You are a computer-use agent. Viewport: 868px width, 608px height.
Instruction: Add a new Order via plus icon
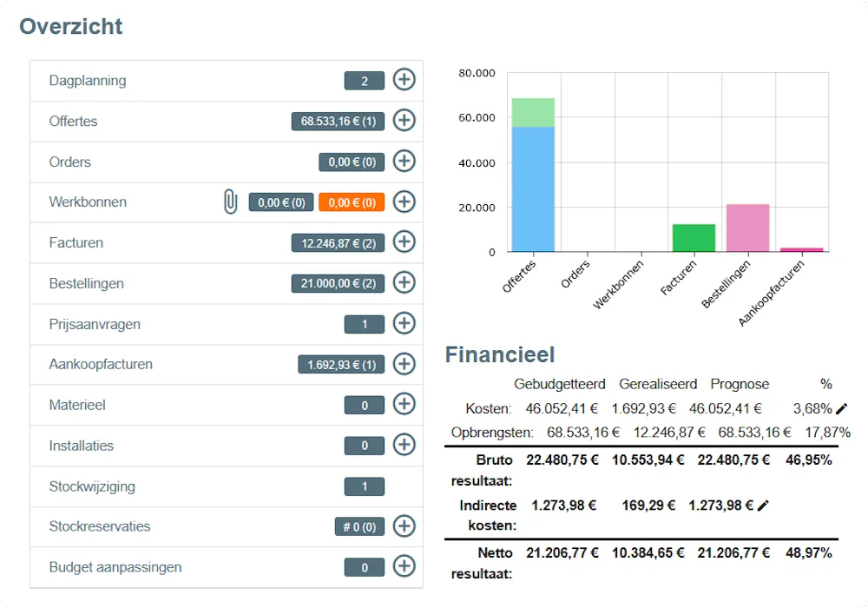pos(404,161)
